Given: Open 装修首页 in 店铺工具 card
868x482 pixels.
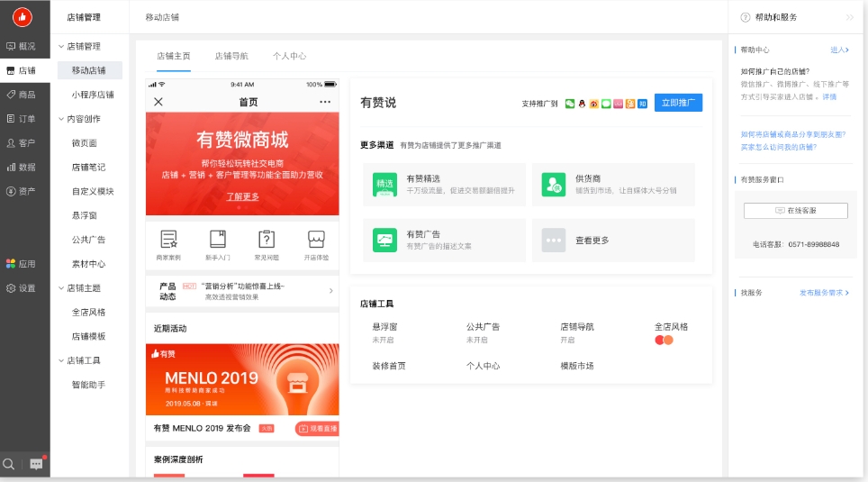Looking at the screenshot, I should (389, 366).
